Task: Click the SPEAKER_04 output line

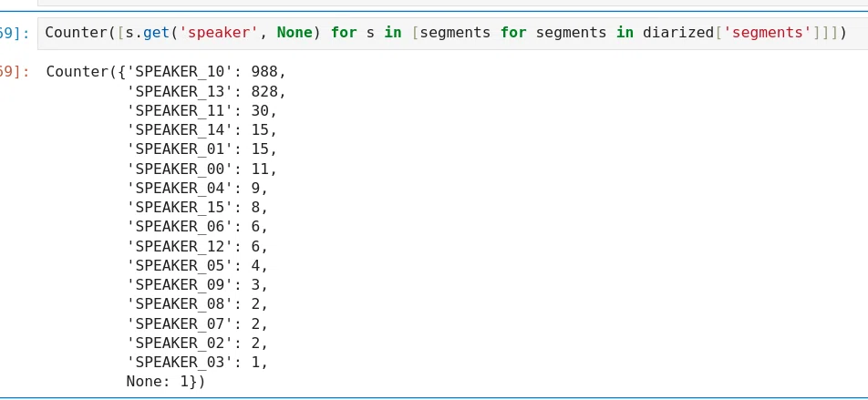Action: coord(197,188)
